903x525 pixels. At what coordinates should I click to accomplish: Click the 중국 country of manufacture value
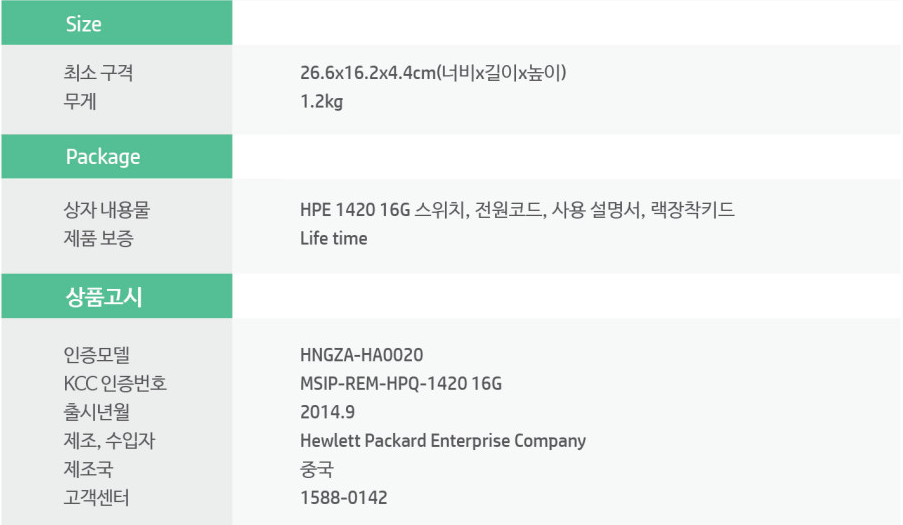(x=316, y=469)
